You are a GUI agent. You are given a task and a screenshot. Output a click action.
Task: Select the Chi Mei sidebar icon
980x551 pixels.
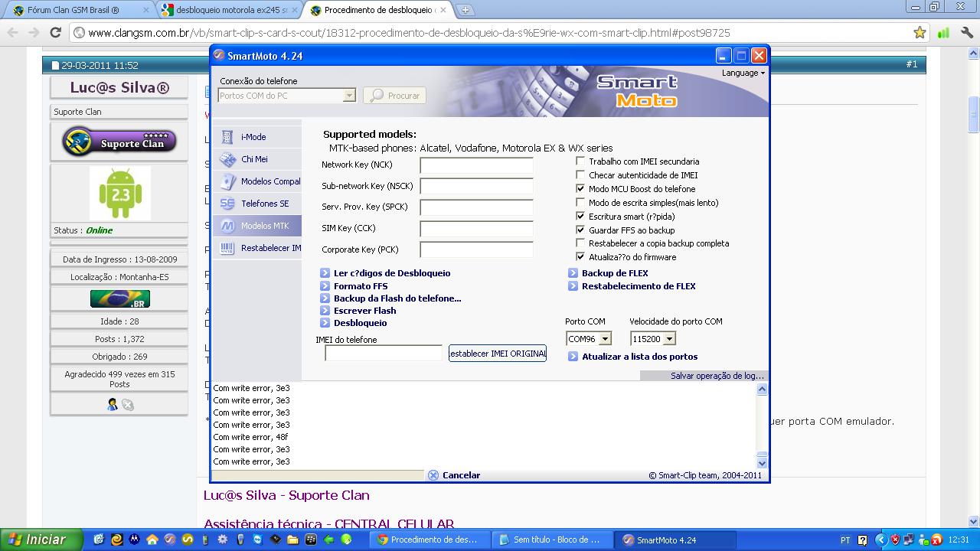227,159
